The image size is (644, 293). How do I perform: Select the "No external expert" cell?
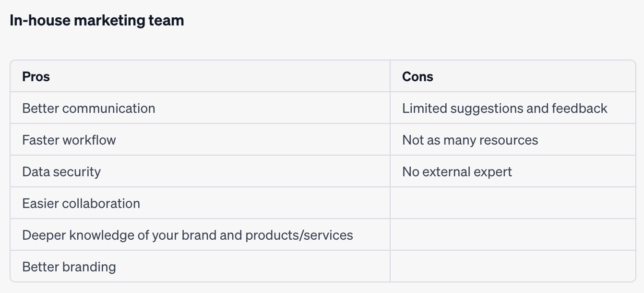457,172
